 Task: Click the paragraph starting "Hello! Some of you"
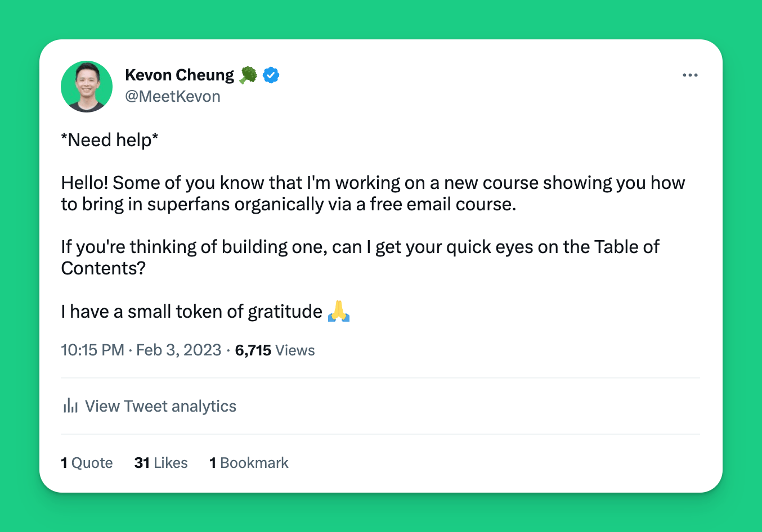373,193
